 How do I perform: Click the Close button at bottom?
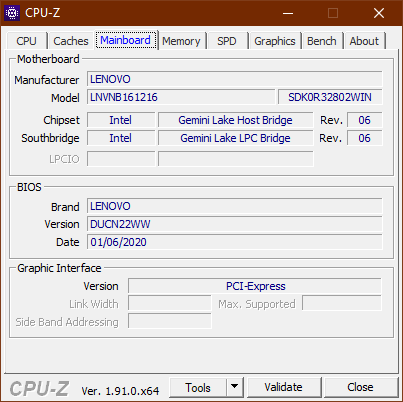(360, 387)
